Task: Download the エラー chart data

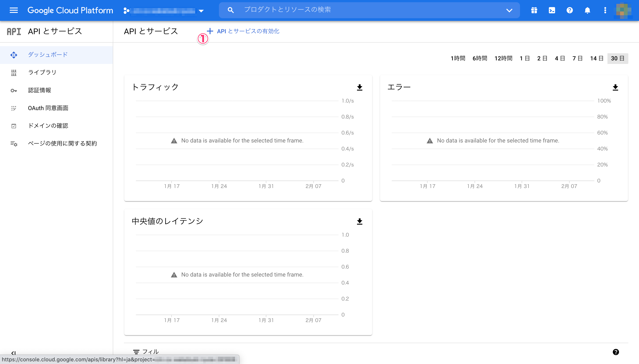Action: (615, 87)
